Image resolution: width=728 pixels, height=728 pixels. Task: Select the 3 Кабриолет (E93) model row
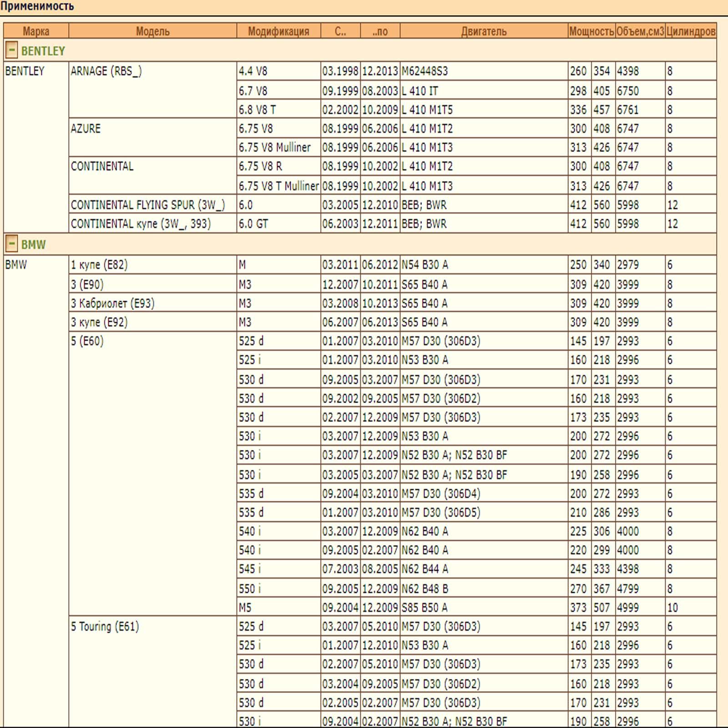[112, 303]
